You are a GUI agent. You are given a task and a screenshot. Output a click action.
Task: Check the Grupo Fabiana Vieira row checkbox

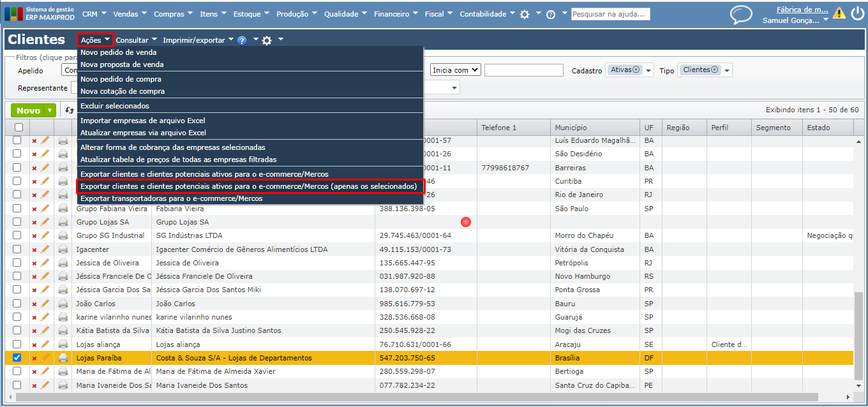click(17, 209)
